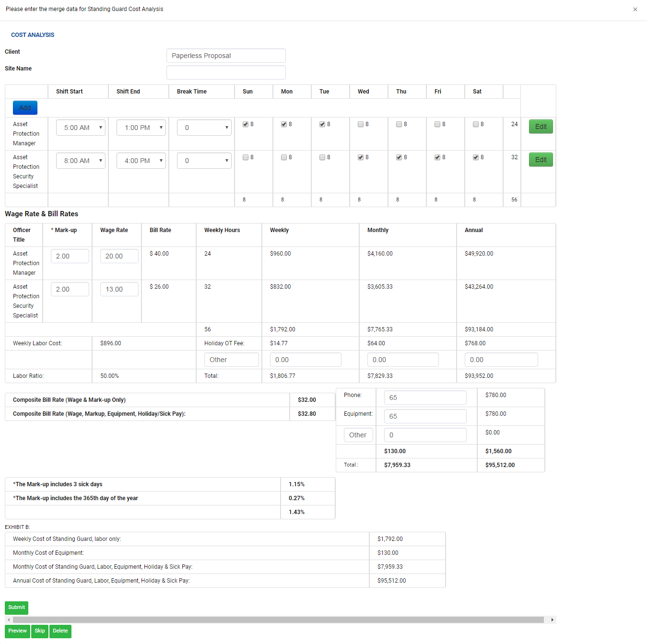This screenshot has height=644, width=647.
Task: Uncheck Sat for Asset Protection Security Specialist
Action: [475, 157]
